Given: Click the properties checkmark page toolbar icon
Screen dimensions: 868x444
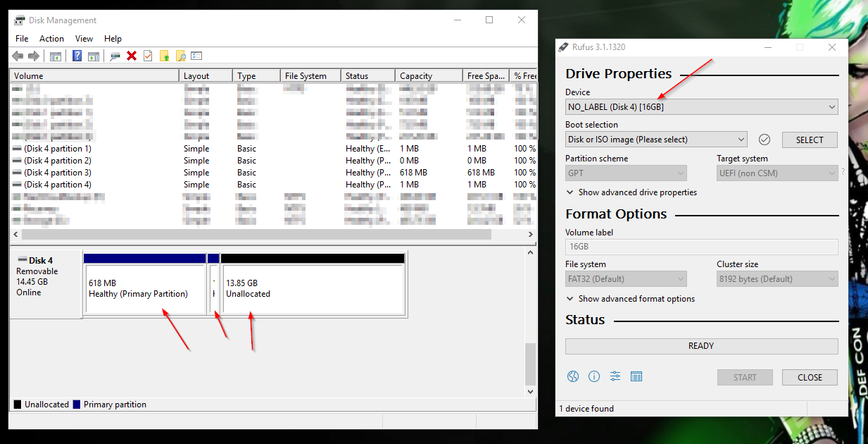Looking at the screenshot, I should pyautogui.click(x=148, y=56).
